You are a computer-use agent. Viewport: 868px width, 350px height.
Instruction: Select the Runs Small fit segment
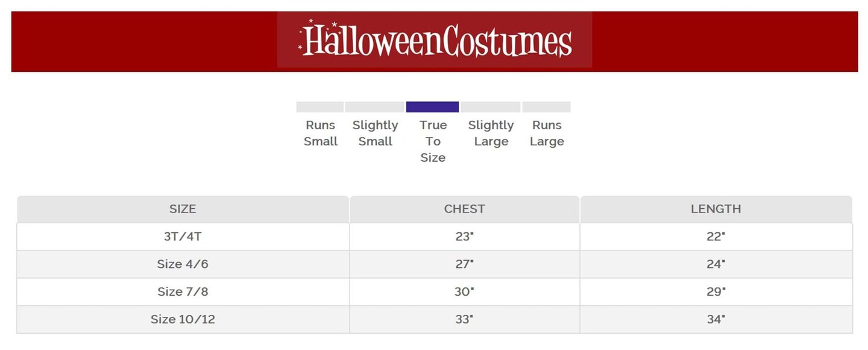click(x=319, y=107)
